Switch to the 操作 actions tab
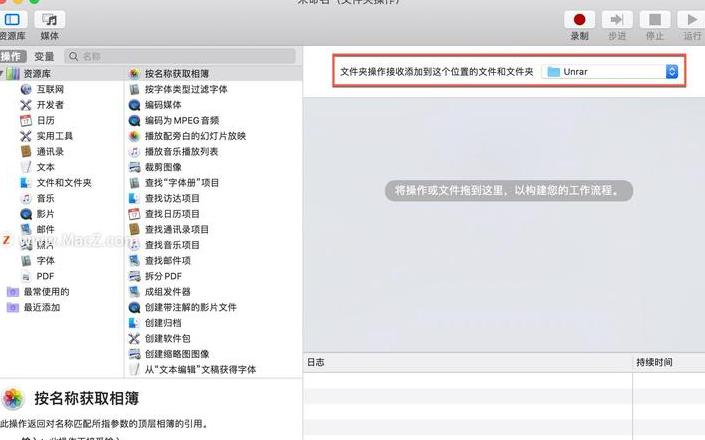 (12, 56)
